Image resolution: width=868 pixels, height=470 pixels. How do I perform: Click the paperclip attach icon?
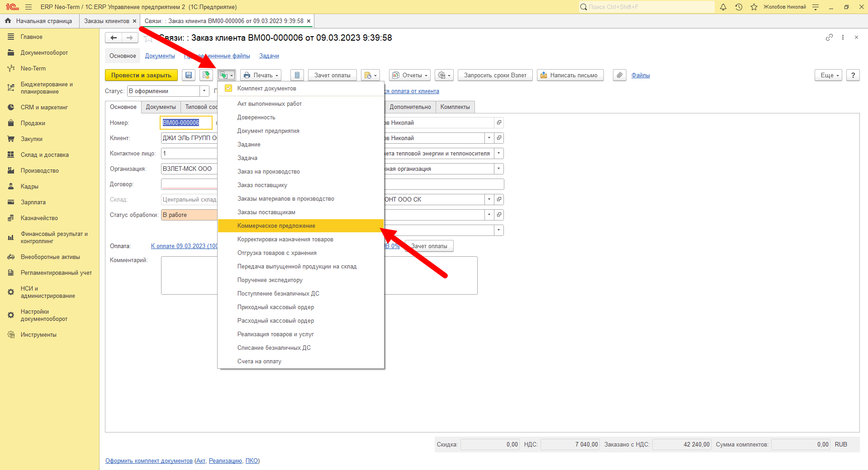click(x=620, y=75)
